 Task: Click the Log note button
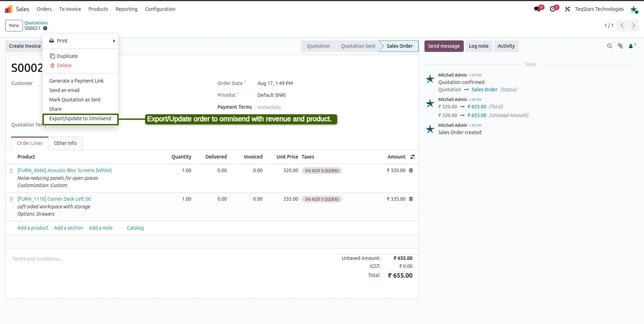pos(479,46)
